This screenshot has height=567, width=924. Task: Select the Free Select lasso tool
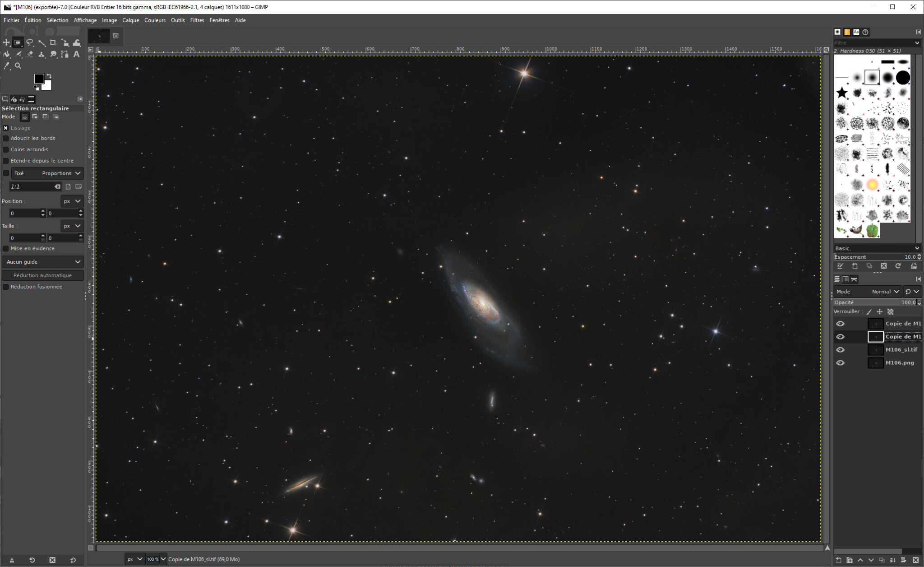(30, 42)
